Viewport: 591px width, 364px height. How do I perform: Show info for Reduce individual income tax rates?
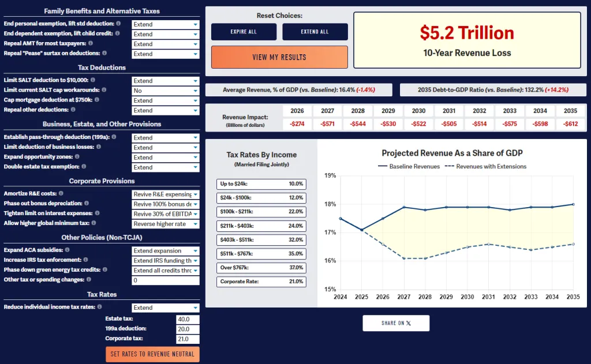pyautogui.click(x=99, y=307)
